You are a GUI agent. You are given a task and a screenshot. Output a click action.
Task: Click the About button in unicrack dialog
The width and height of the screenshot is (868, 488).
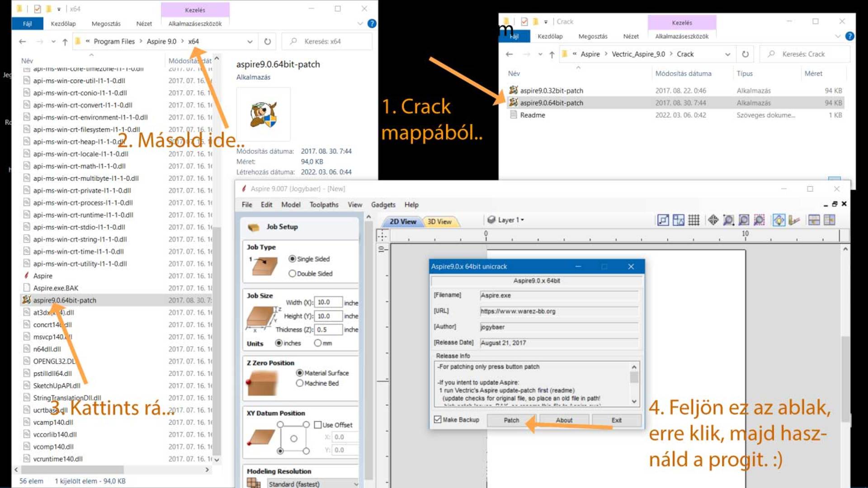pos(564,420)
